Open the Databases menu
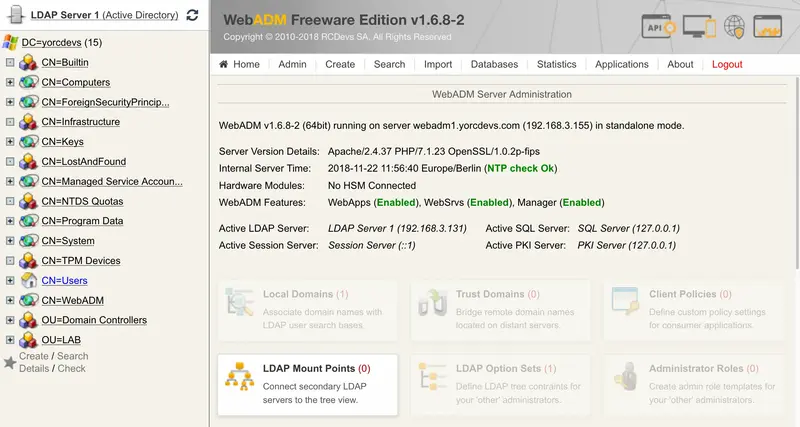This screenshot has width=800, height=427. point(494,64)
